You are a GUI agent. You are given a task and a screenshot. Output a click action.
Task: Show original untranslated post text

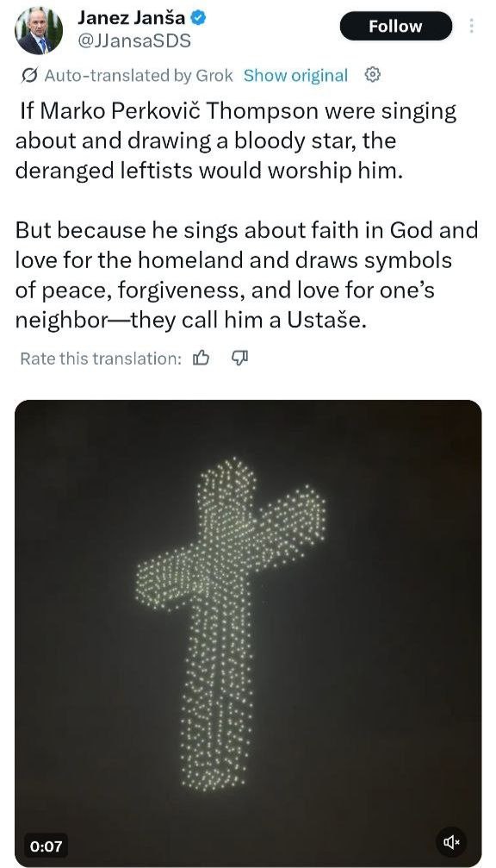pos(296,75)
